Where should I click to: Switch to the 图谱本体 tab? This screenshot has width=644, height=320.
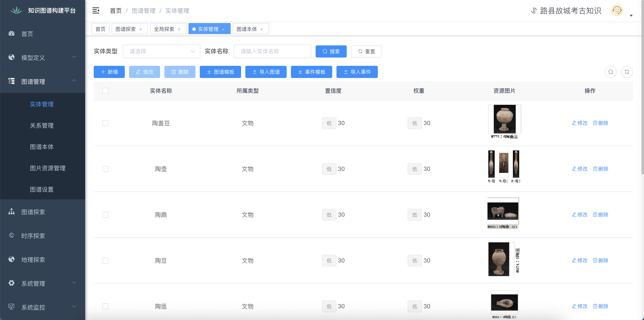[247, 29]
